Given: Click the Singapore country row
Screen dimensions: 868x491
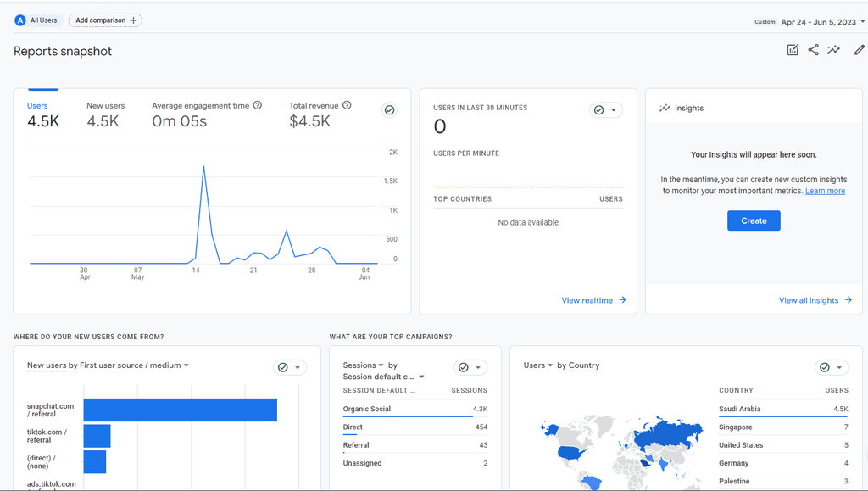Looking at the screenshot, I should click(x=783, y=427).
